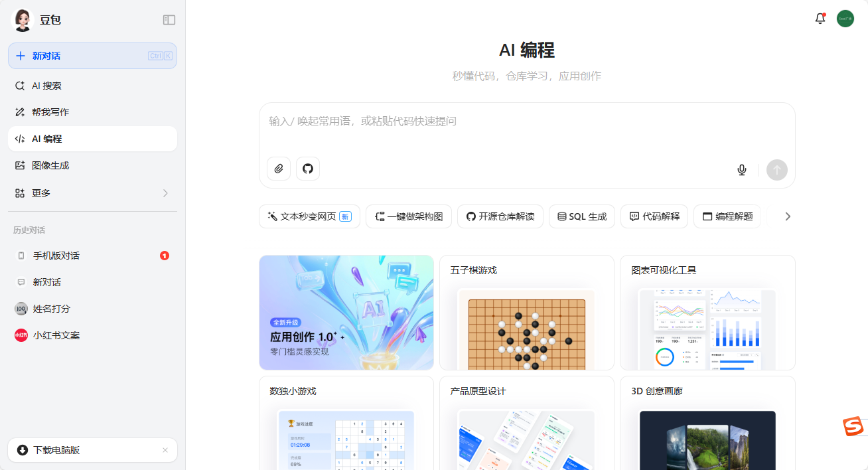Open 小红书文案 history conversation
Image resolution: width=868 pixels, height=470 pixels.
[x=92, y=335]
